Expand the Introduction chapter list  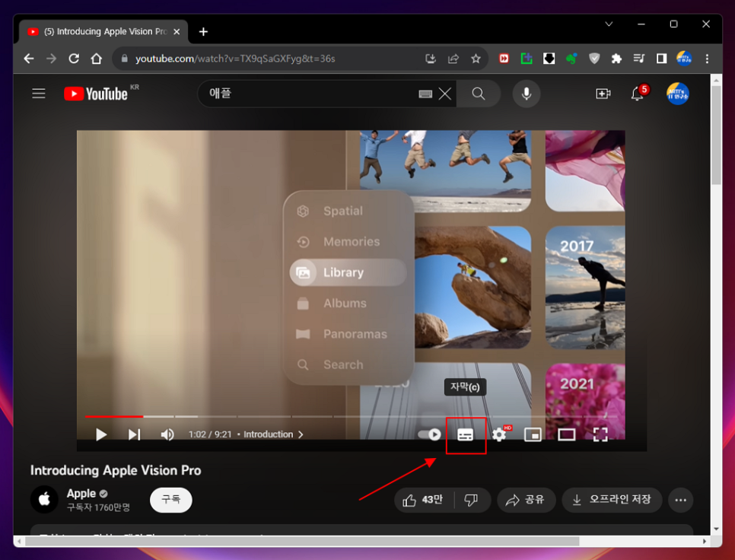pyautogui.click(x=274, y=434)
